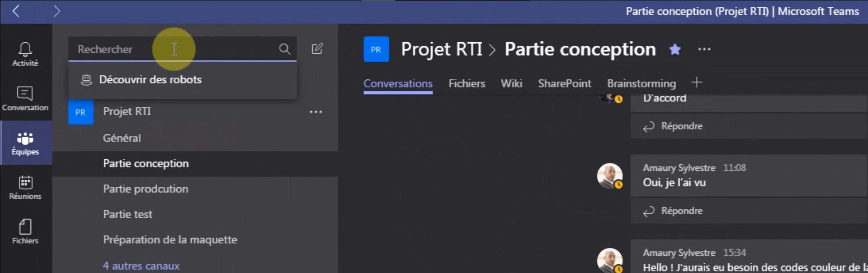The width and height of the screenshot is (868, 273).
Task: Click the search magnifier icon
Action: point(285,49)
